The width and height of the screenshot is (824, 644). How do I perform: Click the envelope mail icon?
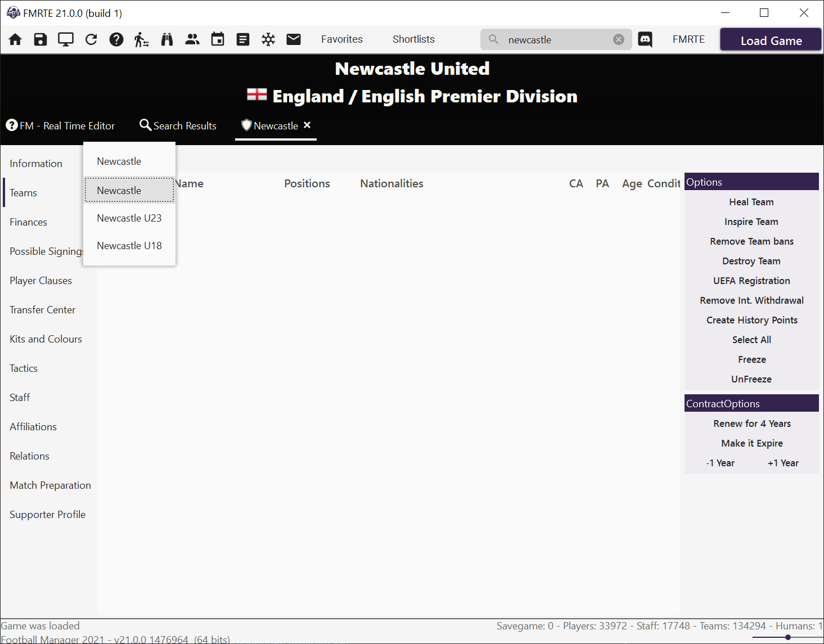294,39
